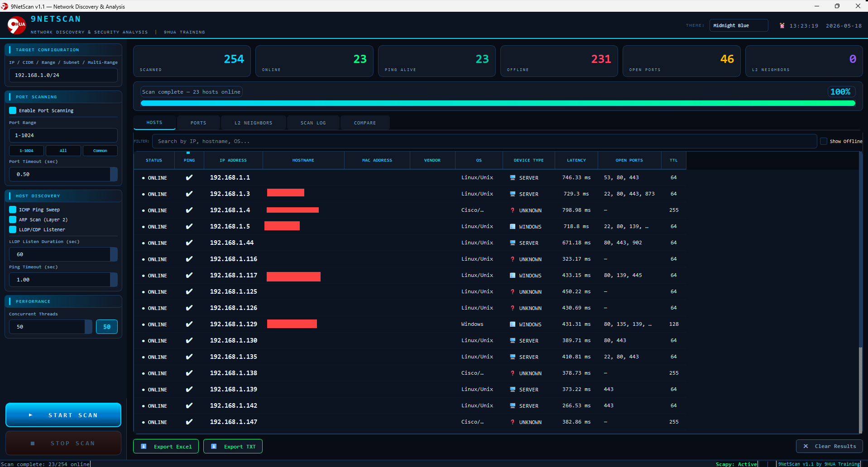Click the server icon for 192.168.1.1
Viewport: 868px width, 467px height.
pyautogui.click(x=513, y=178)
